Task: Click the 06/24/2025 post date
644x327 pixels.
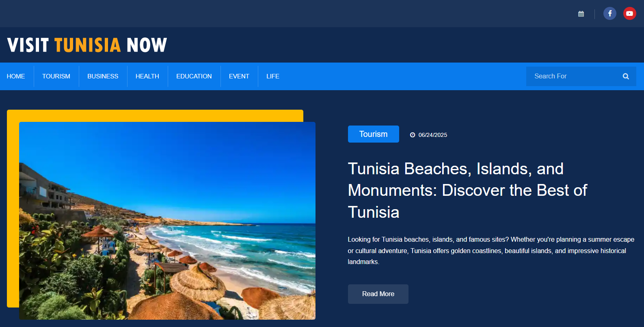Action: (433, 135)
